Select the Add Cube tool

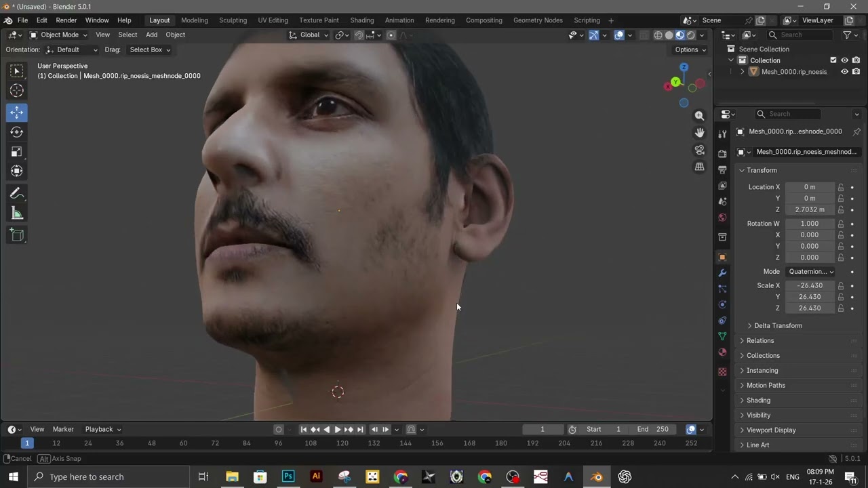point(17,235)
